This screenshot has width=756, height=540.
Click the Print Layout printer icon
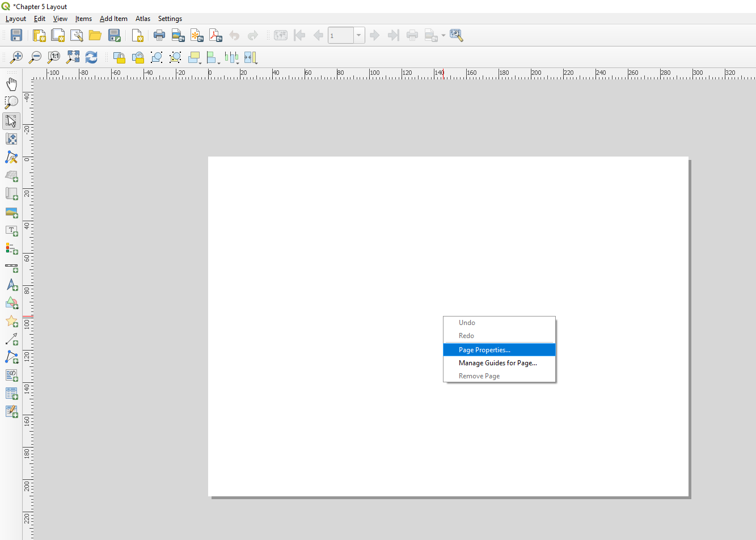(159, 35)
